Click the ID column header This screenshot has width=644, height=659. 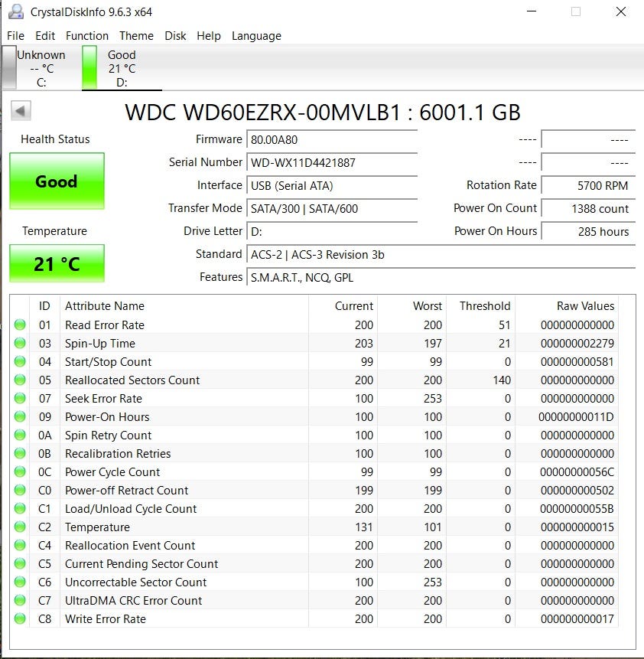(44, 306)
